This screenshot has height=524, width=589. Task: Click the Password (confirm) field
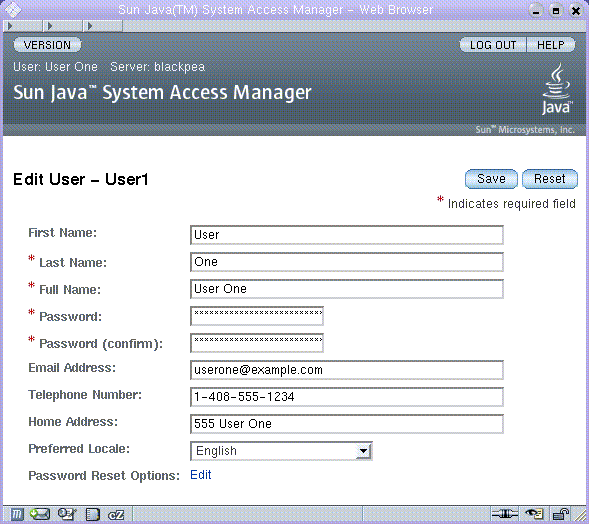coord(257,343)
